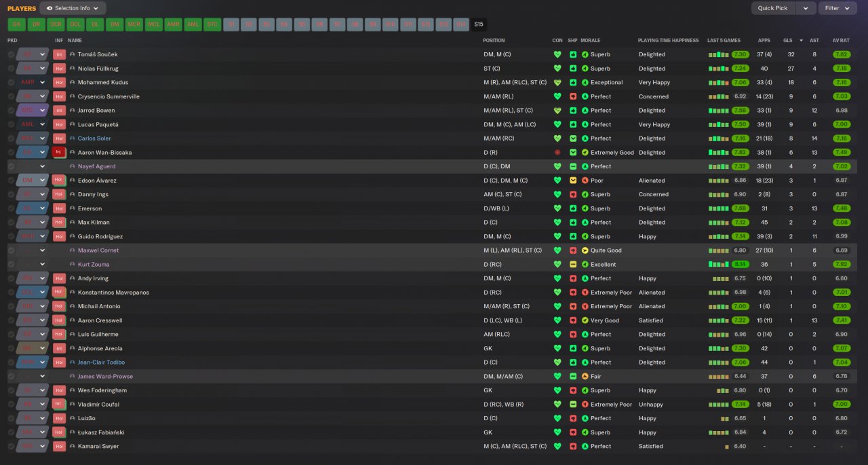Screen dimensions: 868x465
Task: Click the condition heart icon for Kurt Zouma
Action: [557, 264]
